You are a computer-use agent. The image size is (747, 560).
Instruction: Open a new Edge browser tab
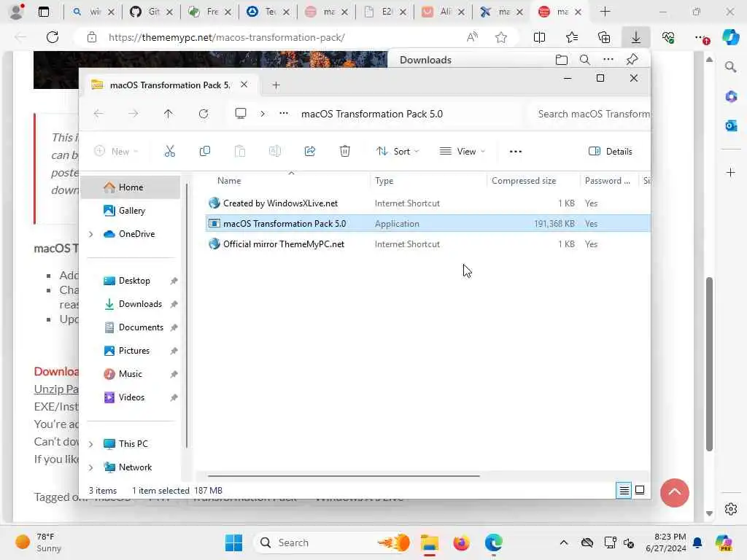click(x=605, y=12)
